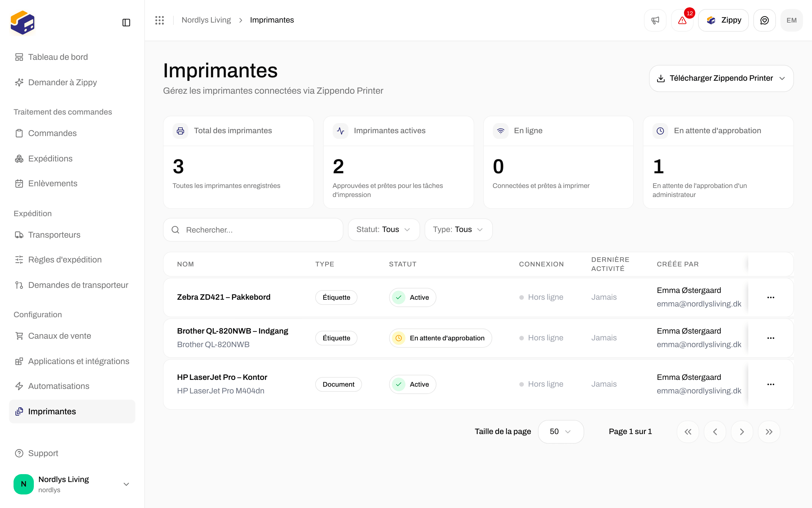Focus the Rechercher search field
This screenshot has width=812, height=508.
[253, 230]
